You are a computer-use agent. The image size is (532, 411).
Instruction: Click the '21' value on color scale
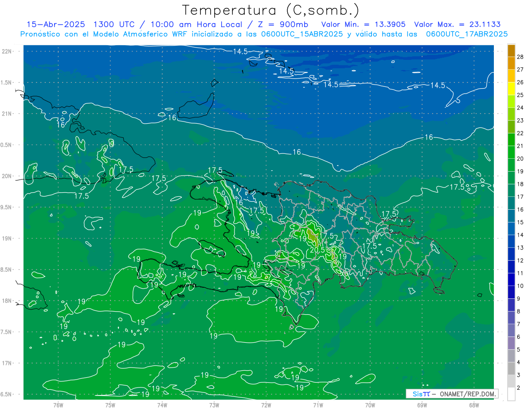coord(520,146)
